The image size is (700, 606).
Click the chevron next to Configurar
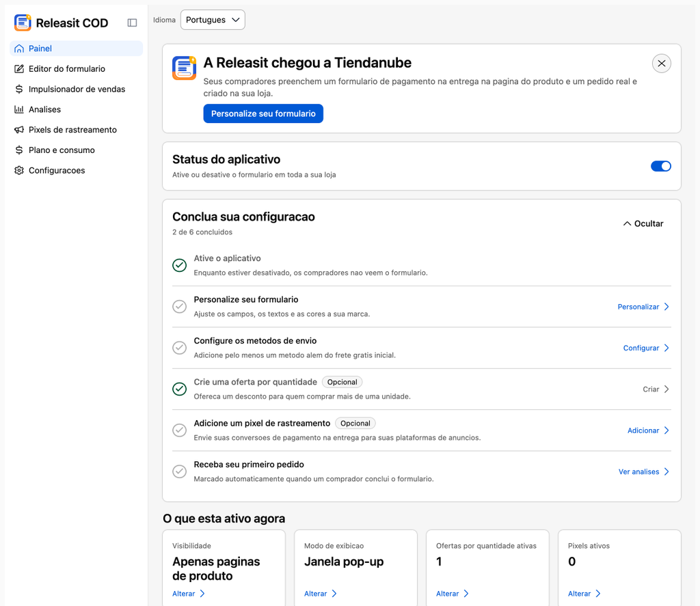pos(667,348)
